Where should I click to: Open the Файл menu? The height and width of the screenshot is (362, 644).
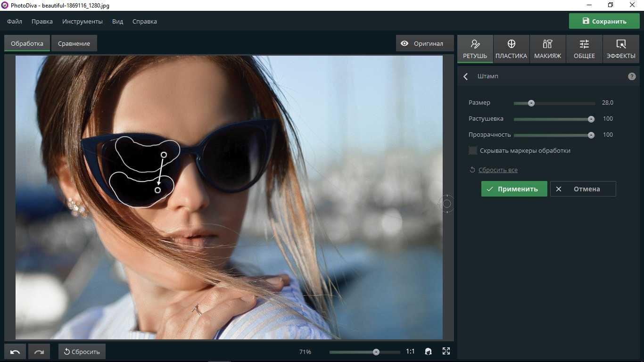click(x=15, y=22)
